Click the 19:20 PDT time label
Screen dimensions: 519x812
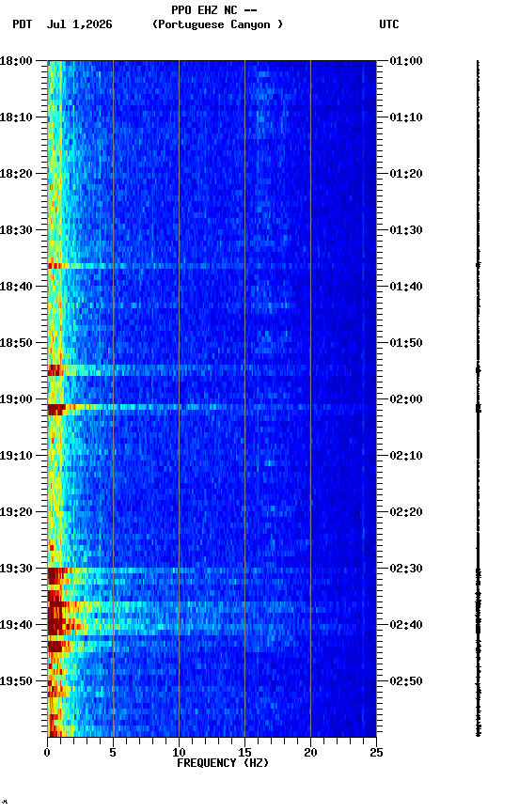tap(16, 512)
